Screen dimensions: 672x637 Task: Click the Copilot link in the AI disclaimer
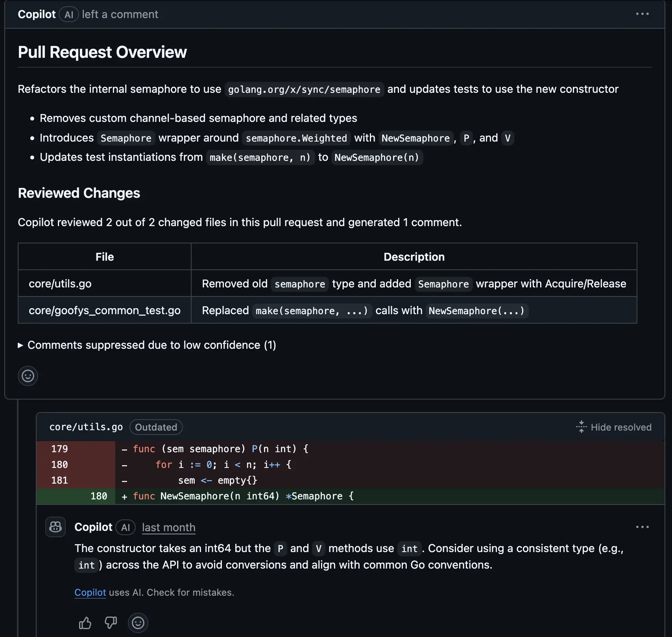pos(90,592)
